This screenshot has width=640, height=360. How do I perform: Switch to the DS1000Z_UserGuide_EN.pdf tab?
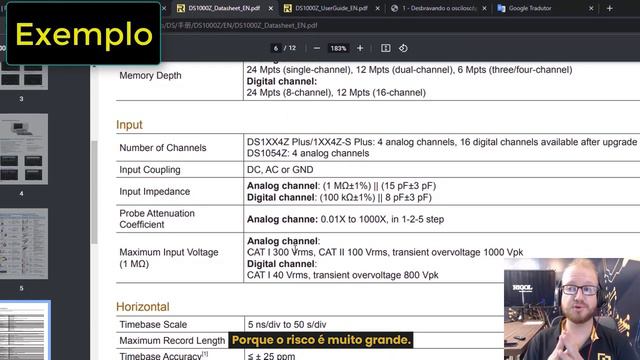coord(331,8)
